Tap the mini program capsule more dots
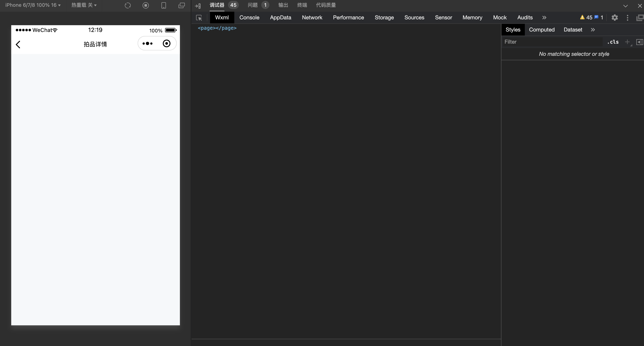 148,44
